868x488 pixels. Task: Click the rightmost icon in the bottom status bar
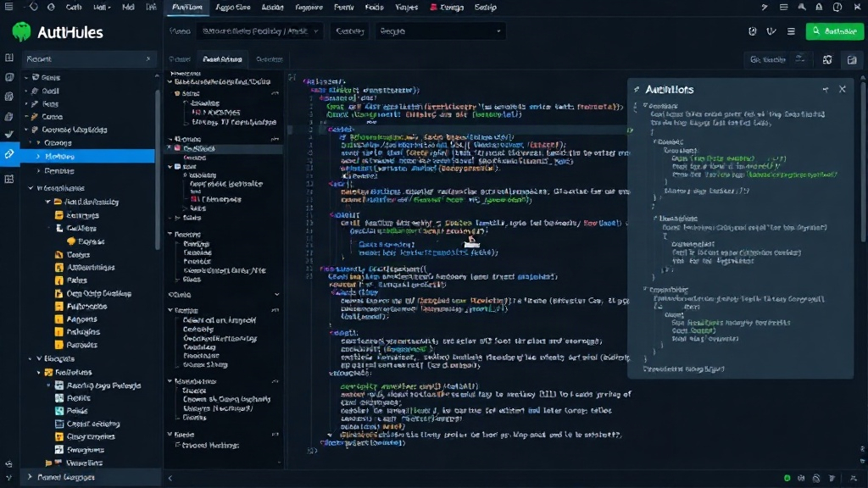(853, 478)
